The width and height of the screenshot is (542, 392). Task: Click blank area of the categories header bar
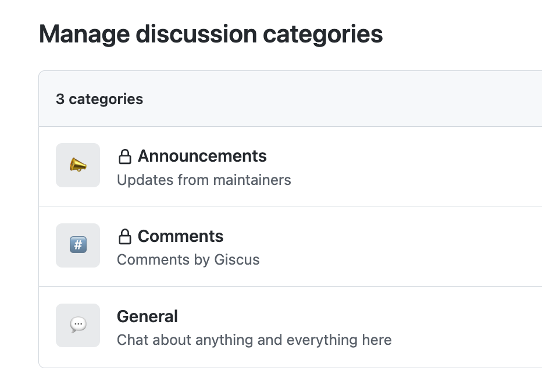pyautogui.click(x=349, y=99)
